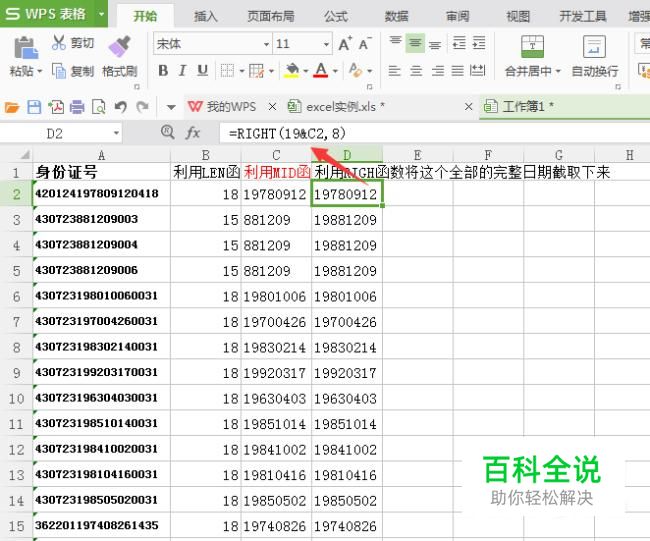Center text horizontally
The image size is (650, 541).
[416, 71]
